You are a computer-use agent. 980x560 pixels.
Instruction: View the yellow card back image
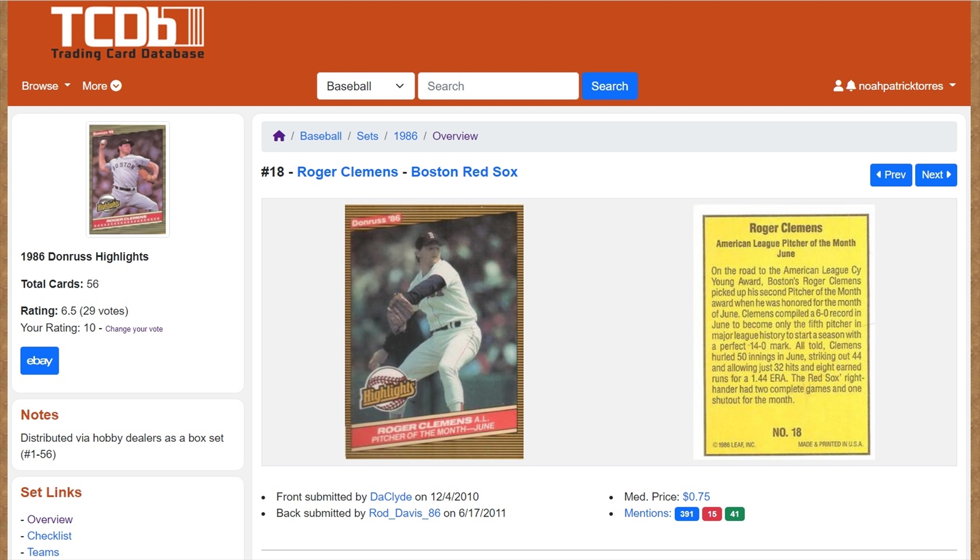coord(784,332)
